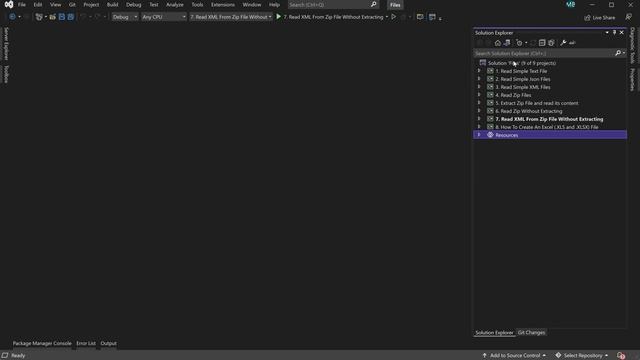Click Add to Source Control
The width and height of the screenshot is (640, 360).
(x=514, y=356)
